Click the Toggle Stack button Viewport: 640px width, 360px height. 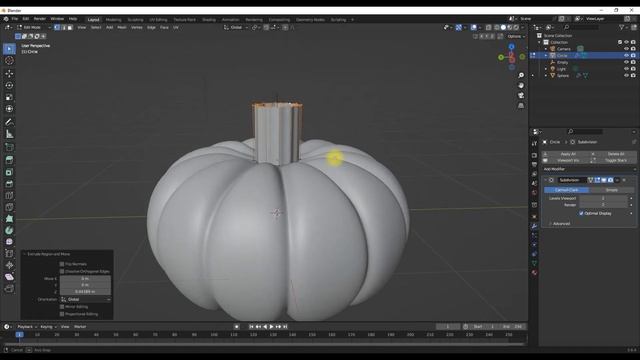[616, 160]
